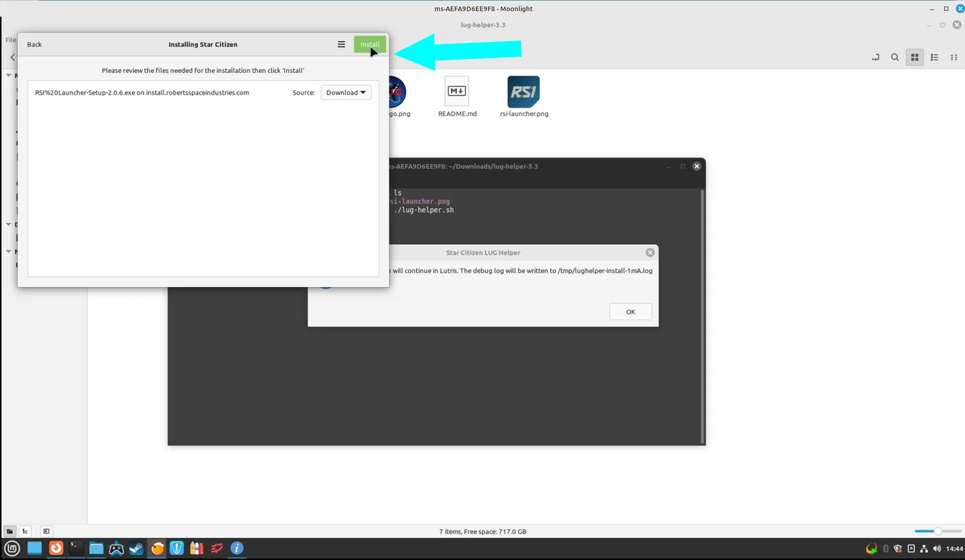Open the Linux Mint start menu

pos(12,548)
